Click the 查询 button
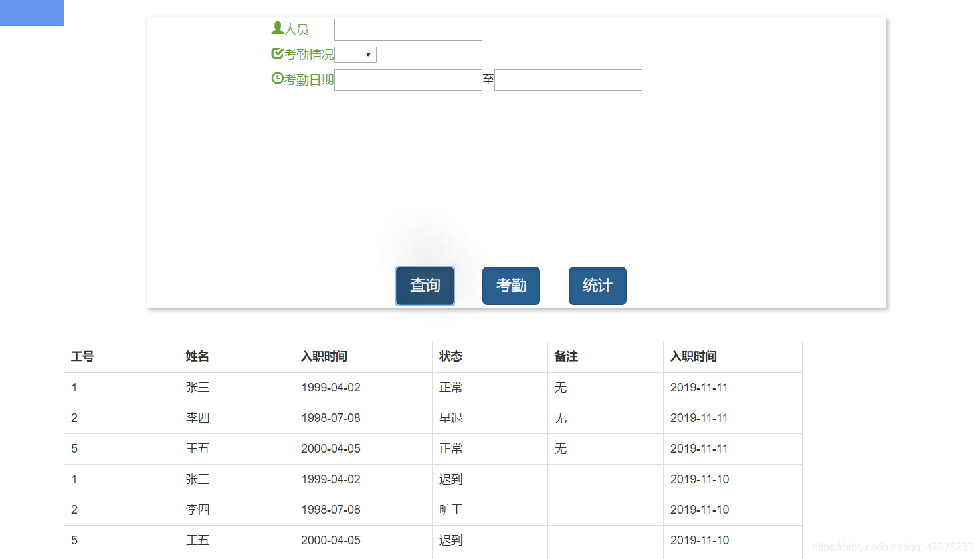The image size is (980, 559). (x=425, y=286)
